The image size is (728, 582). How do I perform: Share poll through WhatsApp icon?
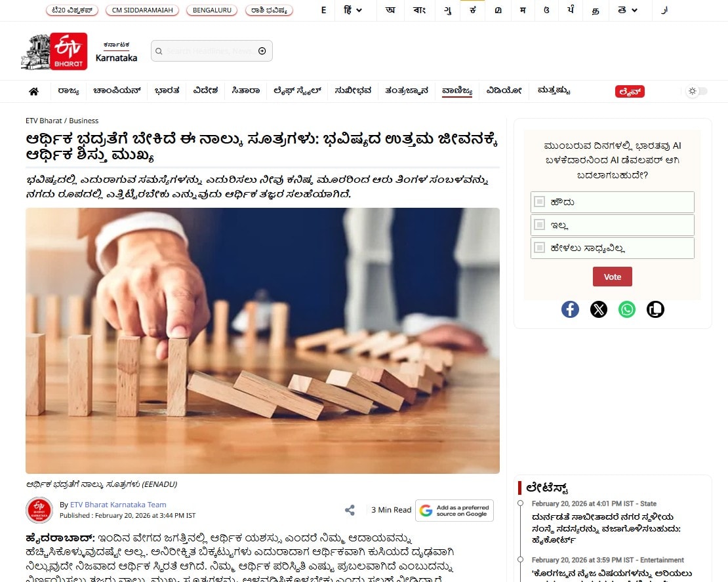point(627,309)
